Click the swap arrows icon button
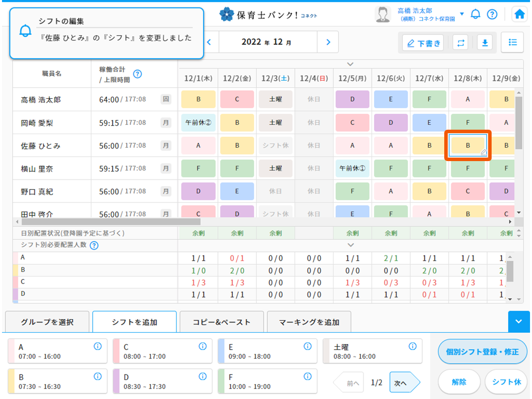Viewport: 532px width, 399px height. (x=460, y=43)
